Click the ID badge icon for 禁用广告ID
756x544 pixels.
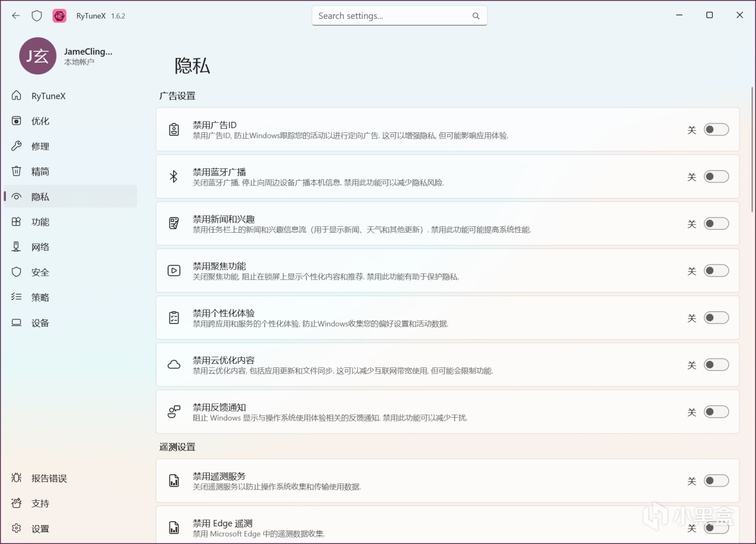tap(174, 129)
